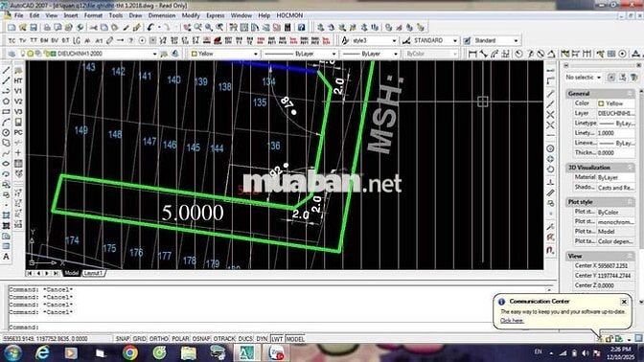Click the LG custom toolbar button

pos(77,40)
